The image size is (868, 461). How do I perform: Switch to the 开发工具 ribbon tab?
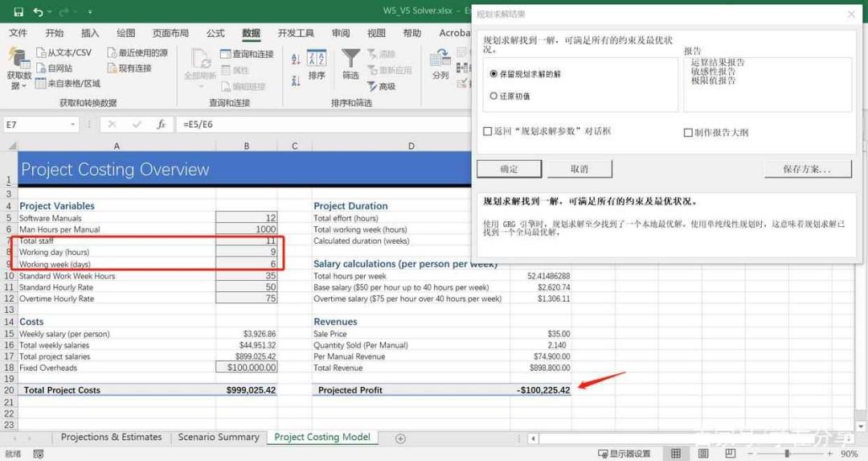tap(296, 33)
